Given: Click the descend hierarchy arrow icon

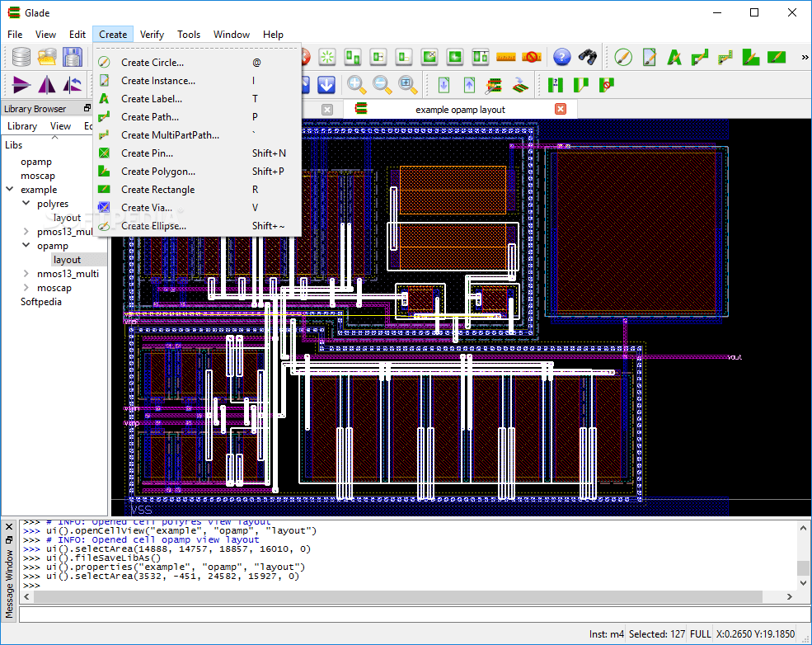Looking at the screenshot, I should (444, 85).
